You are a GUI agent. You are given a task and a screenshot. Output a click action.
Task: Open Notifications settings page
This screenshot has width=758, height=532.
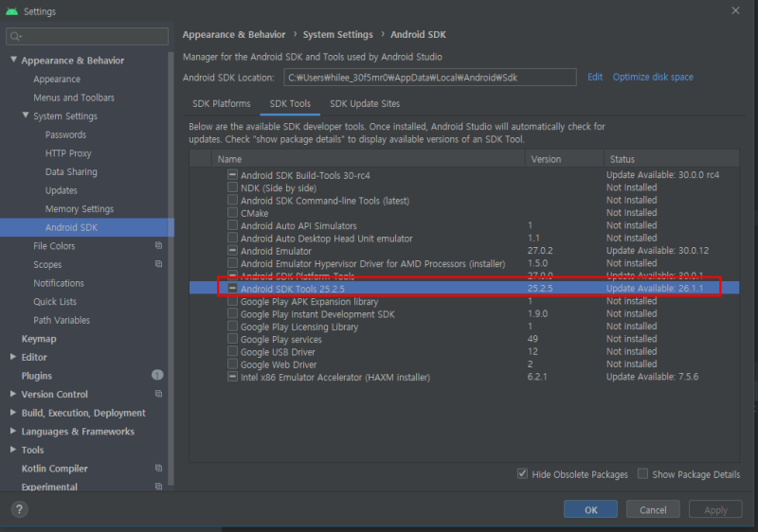coord(59,283)
